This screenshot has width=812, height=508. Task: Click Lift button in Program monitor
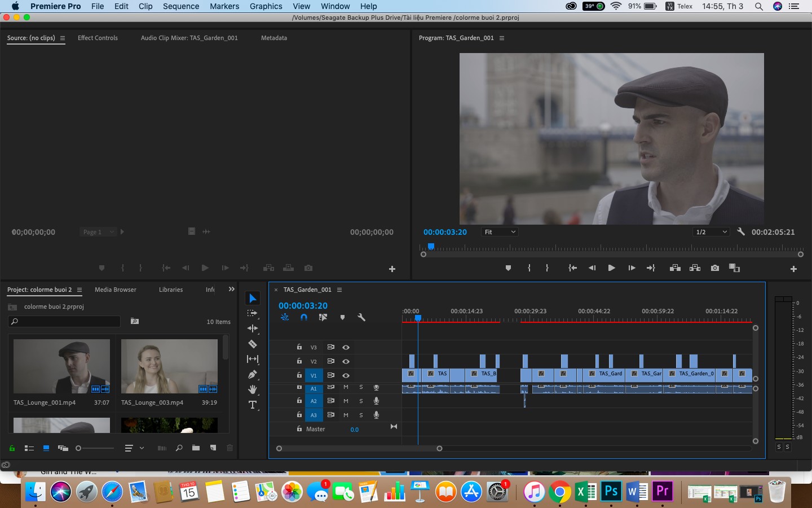[x=675, y=268]
